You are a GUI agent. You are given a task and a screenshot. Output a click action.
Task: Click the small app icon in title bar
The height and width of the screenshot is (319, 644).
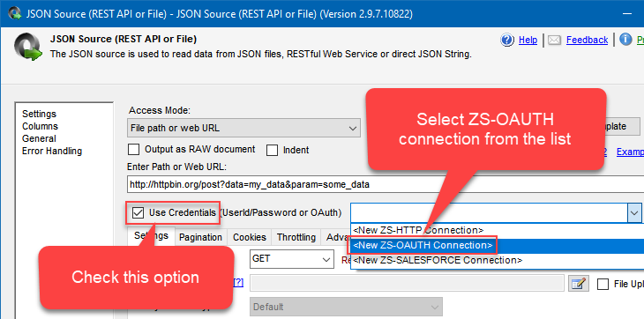coord(15,13)
